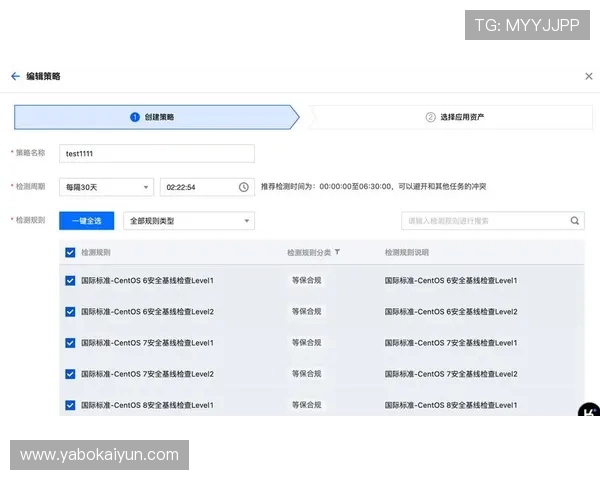
Task: Open the 每隔30天 period dropdown
Action: click(x=106, y=187)
